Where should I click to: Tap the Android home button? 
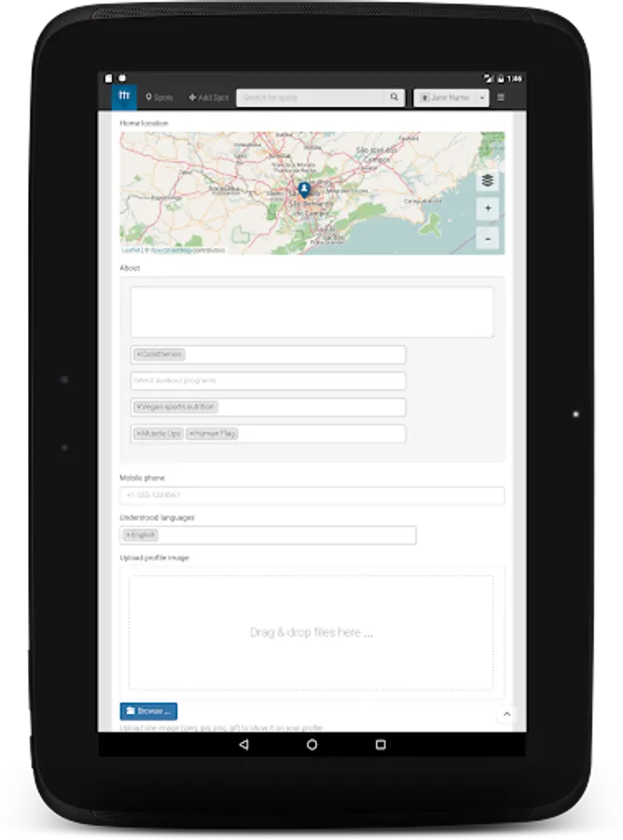coord(312,745)
